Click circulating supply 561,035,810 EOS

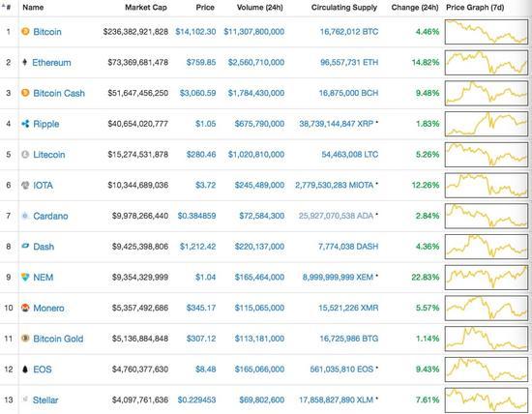tap(341, 370)
